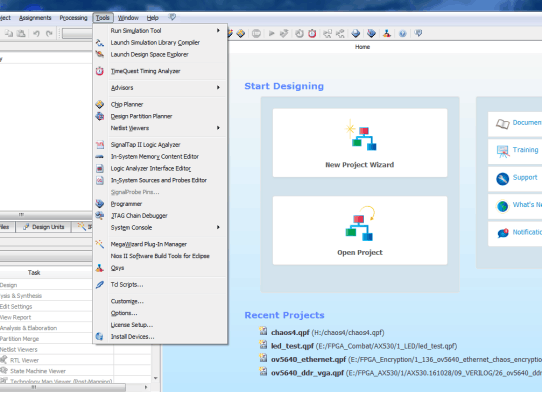Open the Help menu
Screen dimensions: 542x393
point(152,18)
